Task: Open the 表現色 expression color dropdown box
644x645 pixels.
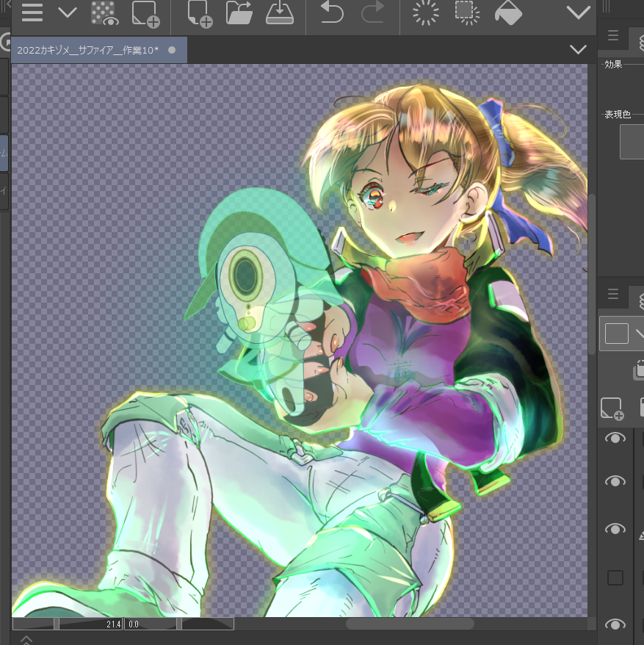Action: [632, 142]
